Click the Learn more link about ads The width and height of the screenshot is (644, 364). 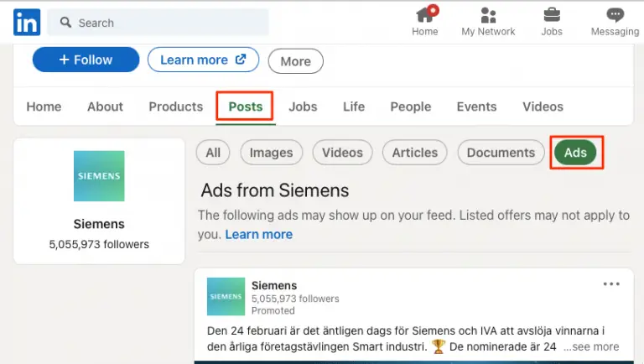pyautogui.click(x=259, y=234)
